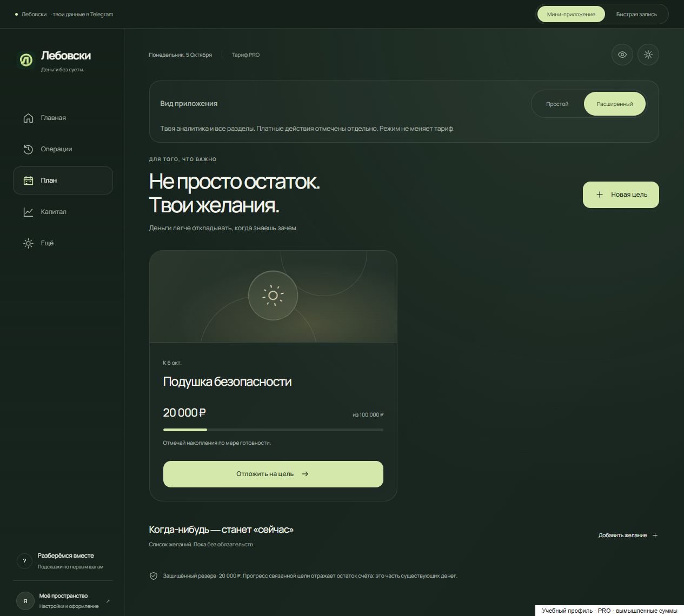The image size is (684, 616).
Task: Open the План menu item
Action: [63, 180]
